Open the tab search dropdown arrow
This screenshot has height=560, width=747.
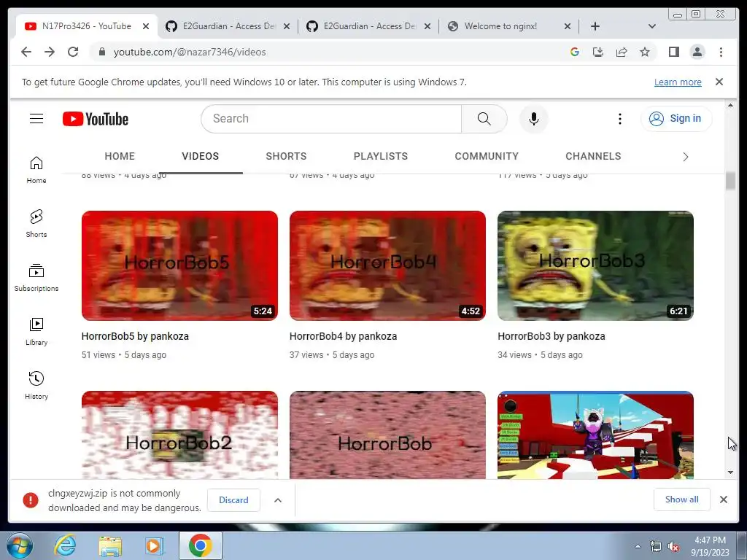click(x=652, y=26)
